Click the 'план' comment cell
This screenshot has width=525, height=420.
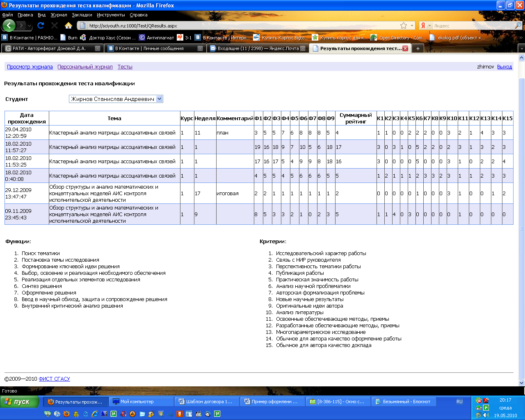pos(235,132)
